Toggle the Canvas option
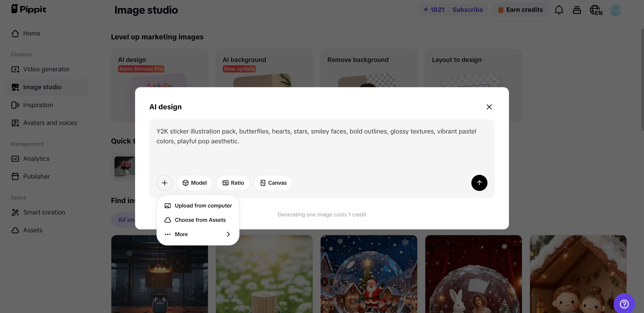This screenshot has width=644, height=313. (x=273, y=183)
